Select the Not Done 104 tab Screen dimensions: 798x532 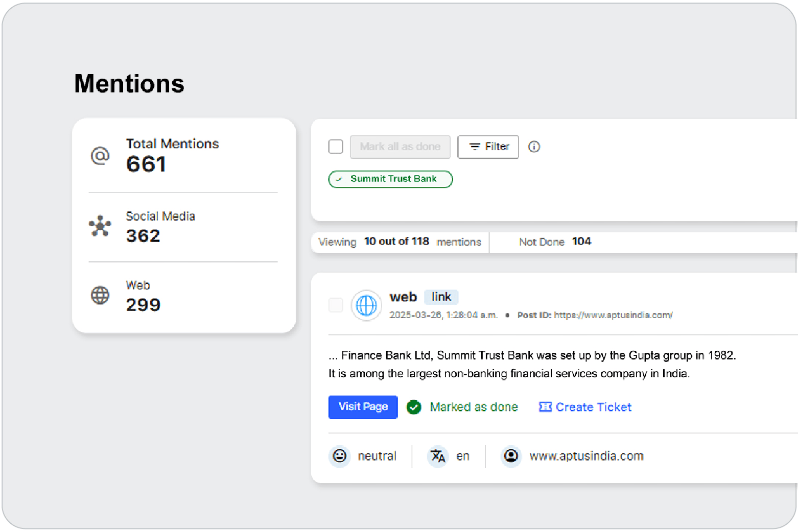555,242
